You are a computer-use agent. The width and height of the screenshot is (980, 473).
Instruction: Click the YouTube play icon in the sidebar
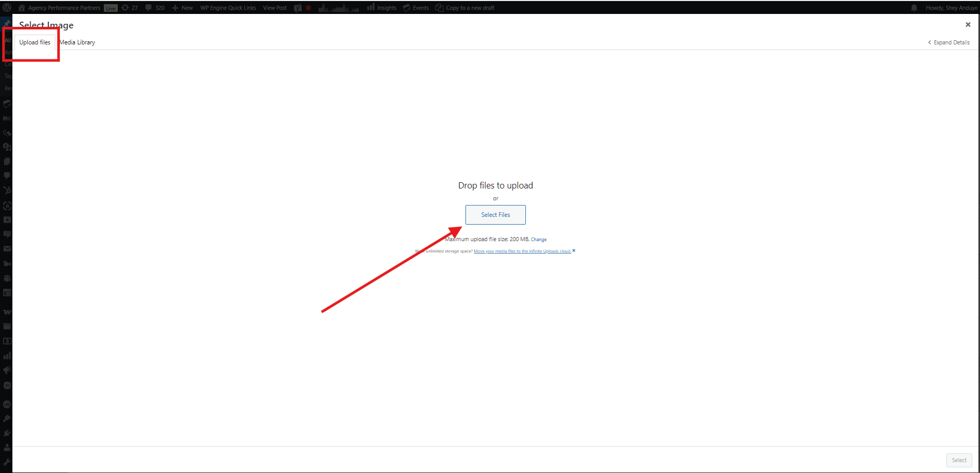point(7,220)
